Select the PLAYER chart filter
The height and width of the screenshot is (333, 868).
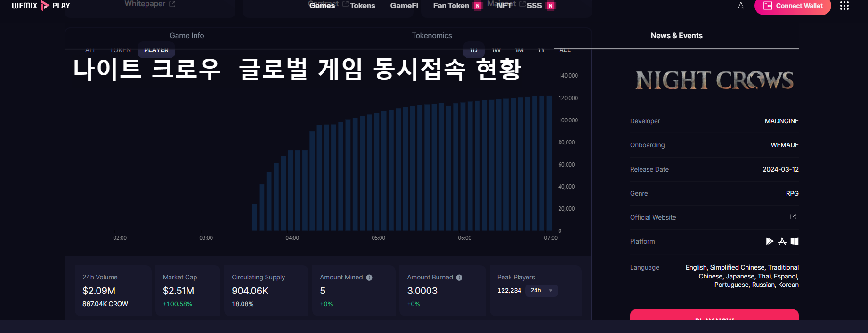point(156,50)
